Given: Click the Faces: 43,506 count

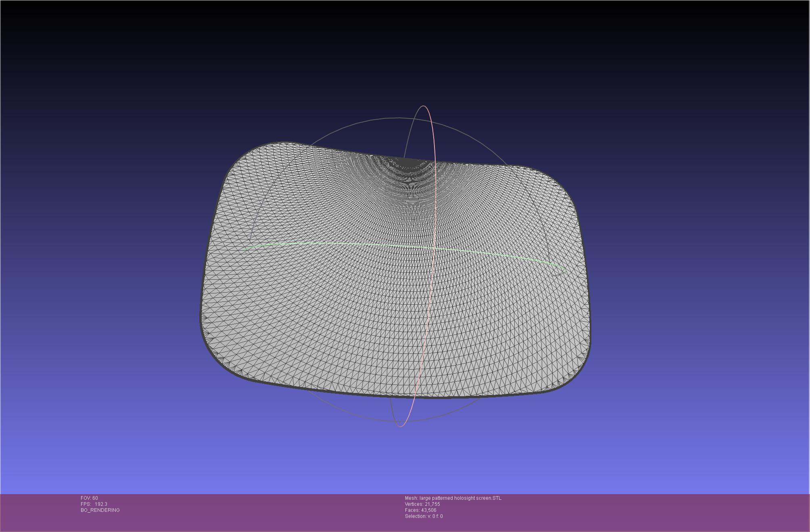Looking at the screenshot, I should 420,510.
